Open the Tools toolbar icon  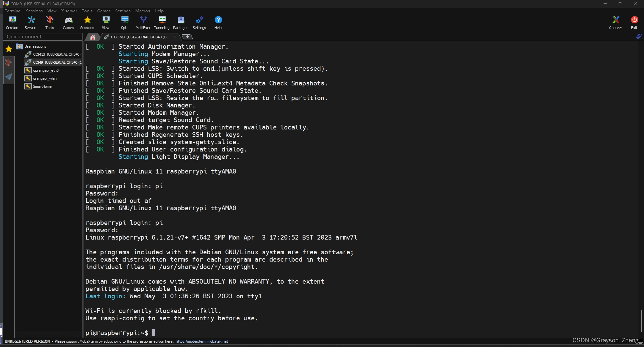click(x=50, y=23)
